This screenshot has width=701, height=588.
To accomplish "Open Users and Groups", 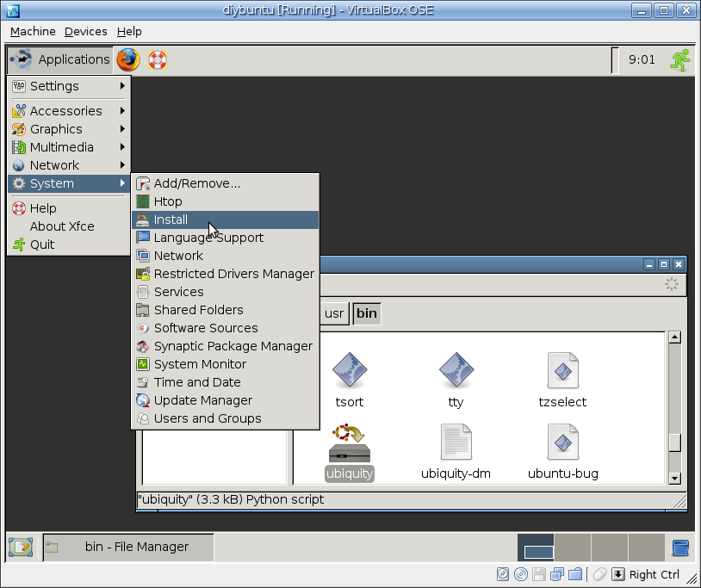I will (226, 418).
